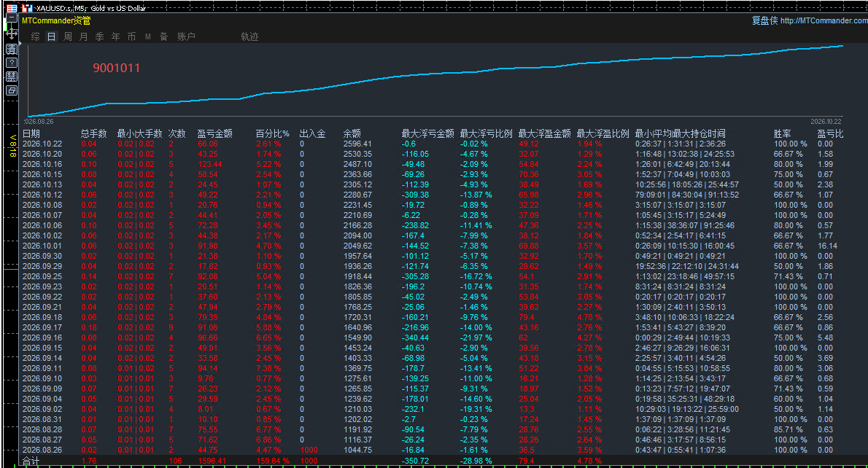The image size is (868, 468).
Task: Click account number 9001011 on the chart
Action: 116,68
